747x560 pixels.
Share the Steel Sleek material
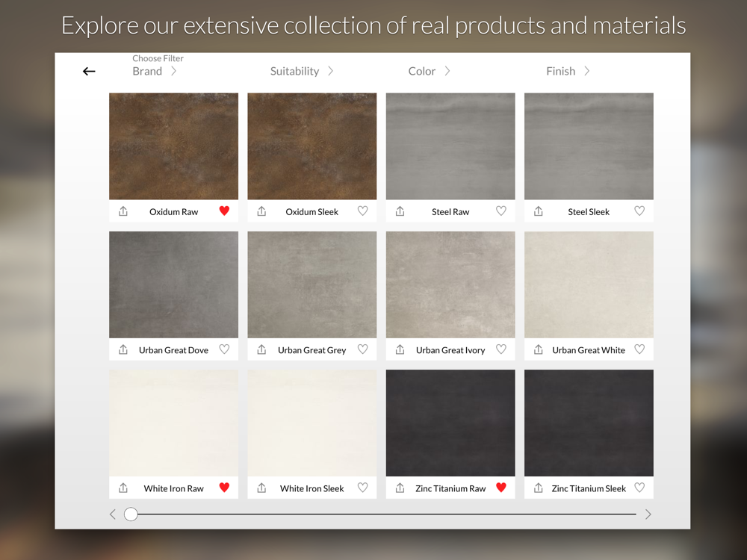539,211
